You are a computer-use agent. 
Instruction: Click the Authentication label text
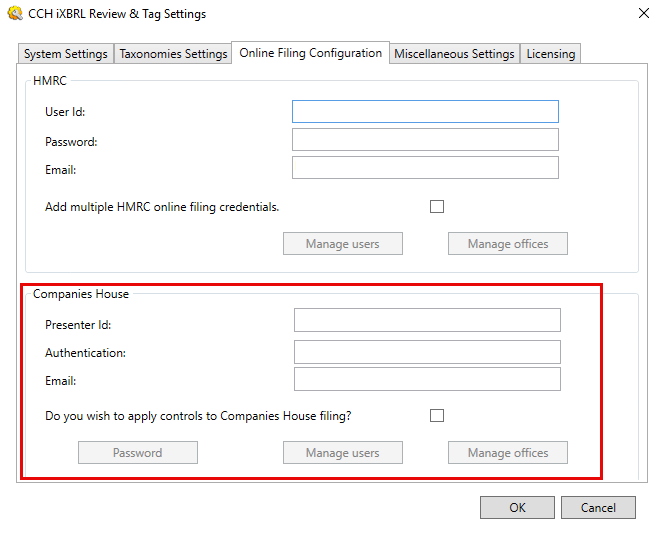click(86, 353)
